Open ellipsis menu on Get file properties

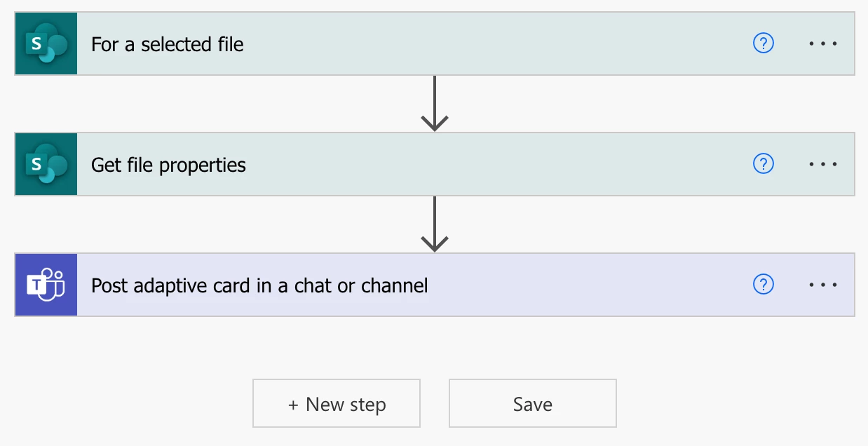click(823, 164)
